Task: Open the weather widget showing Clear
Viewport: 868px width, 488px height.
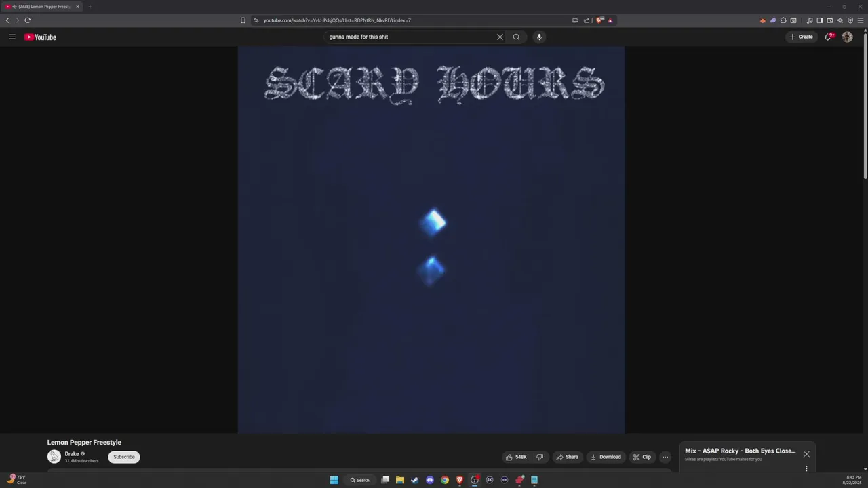Action: click(x=17, y=480)
